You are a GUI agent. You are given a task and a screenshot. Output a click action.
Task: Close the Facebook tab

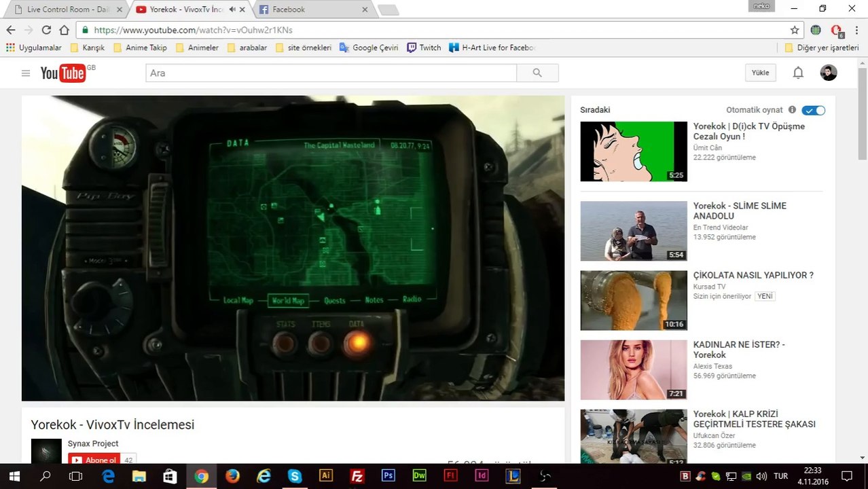(x=365, y=10)
